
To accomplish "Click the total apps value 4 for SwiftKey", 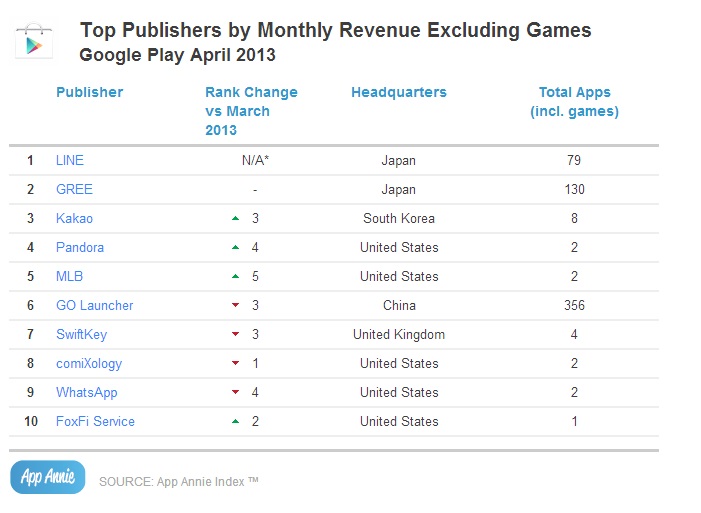I will coord(574,334).
